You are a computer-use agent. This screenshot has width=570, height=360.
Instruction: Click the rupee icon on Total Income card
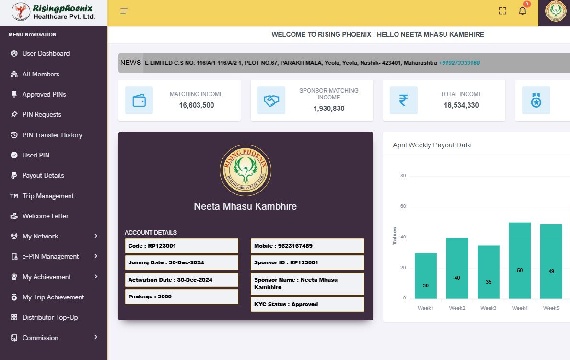404,100
